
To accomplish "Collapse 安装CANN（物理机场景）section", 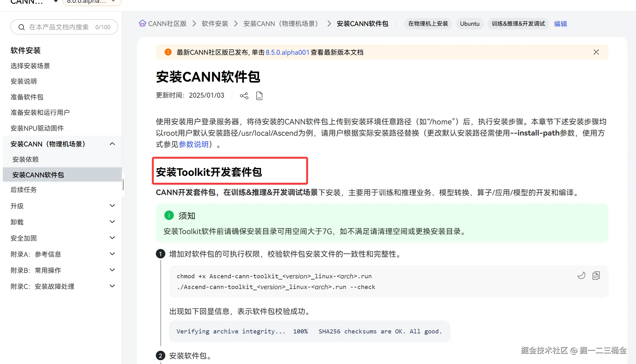I will (x=112, y=144).
